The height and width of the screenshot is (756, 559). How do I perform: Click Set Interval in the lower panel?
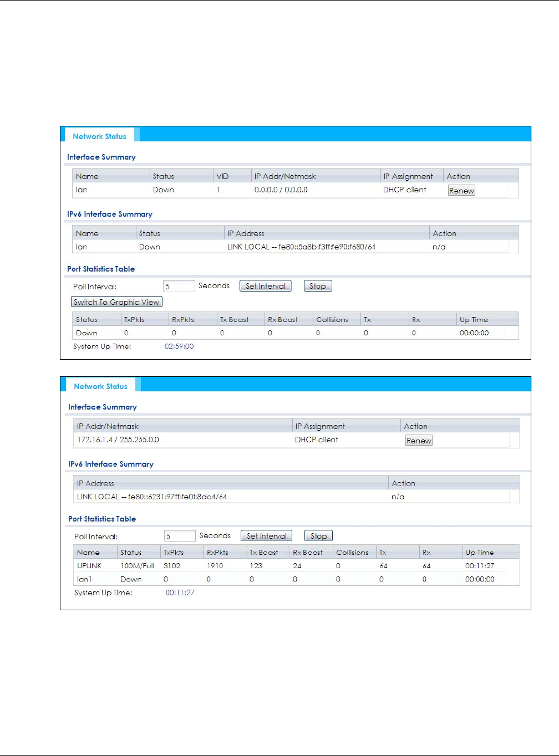(267, 536)
